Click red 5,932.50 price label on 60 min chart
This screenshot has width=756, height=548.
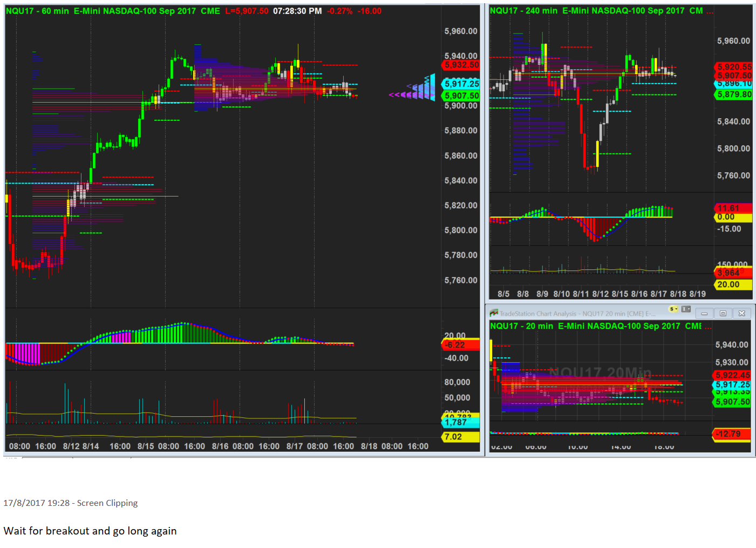click(x=461, y=65)
